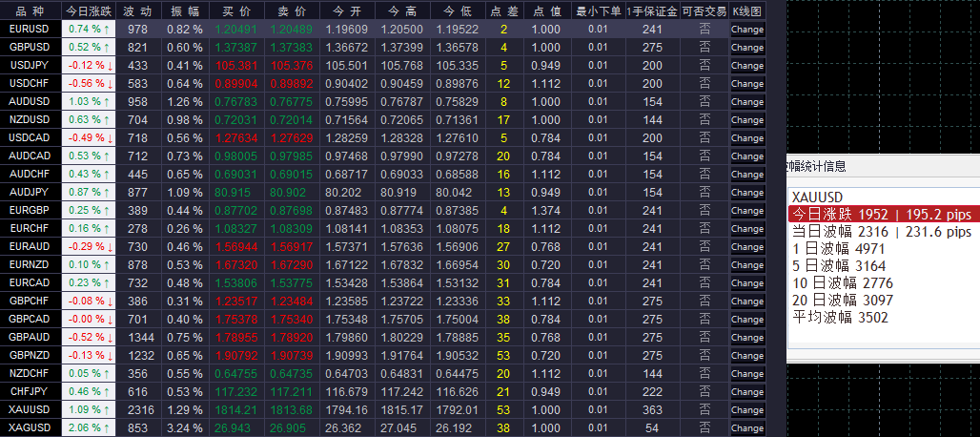Click the Change button in the NZDUSD row
Image resolution: width=980 pixels, height=437 pixels.
click(x=747, y=119)
